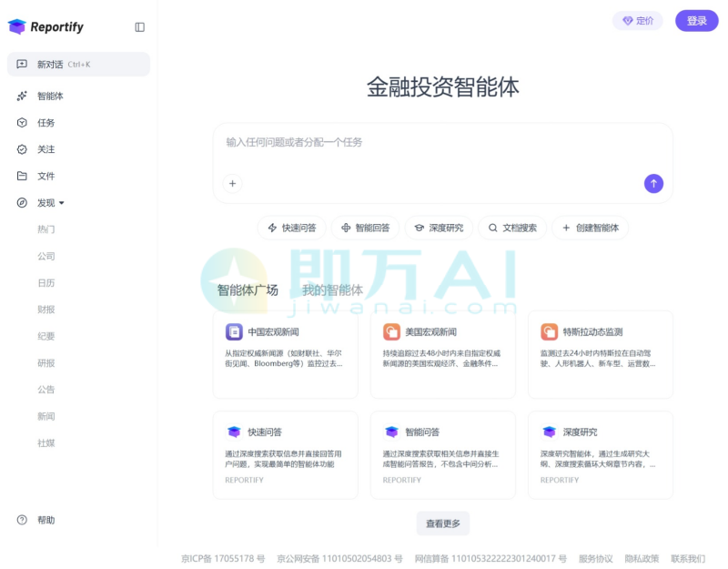Screen dimensions: 728x569
Task: Click the 登录 button
Action: point(695,20)
